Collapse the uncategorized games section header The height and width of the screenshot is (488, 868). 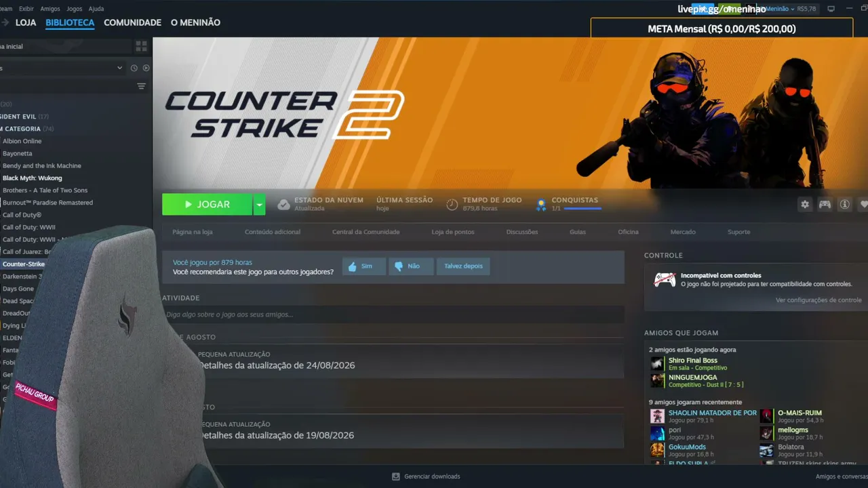point(27,129)
